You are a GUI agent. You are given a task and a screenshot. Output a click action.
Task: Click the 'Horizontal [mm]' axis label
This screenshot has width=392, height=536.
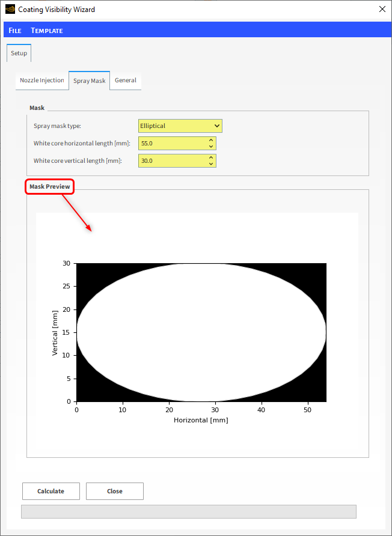(201, 420)
